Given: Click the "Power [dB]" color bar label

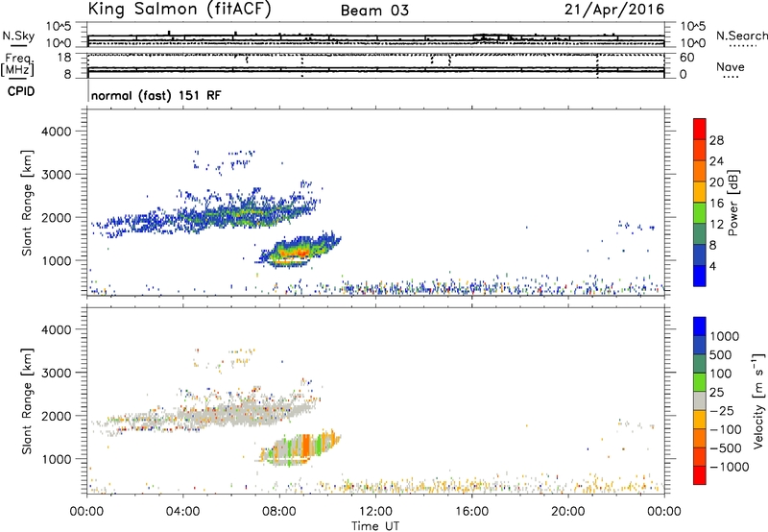Looking at the screenshot, I should [733, 203].
